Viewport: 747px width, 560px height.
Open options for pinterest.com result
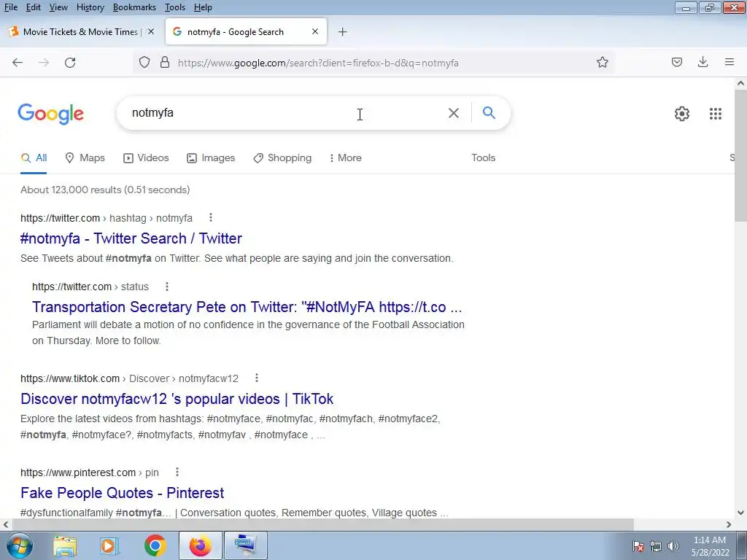pos(177,472)
